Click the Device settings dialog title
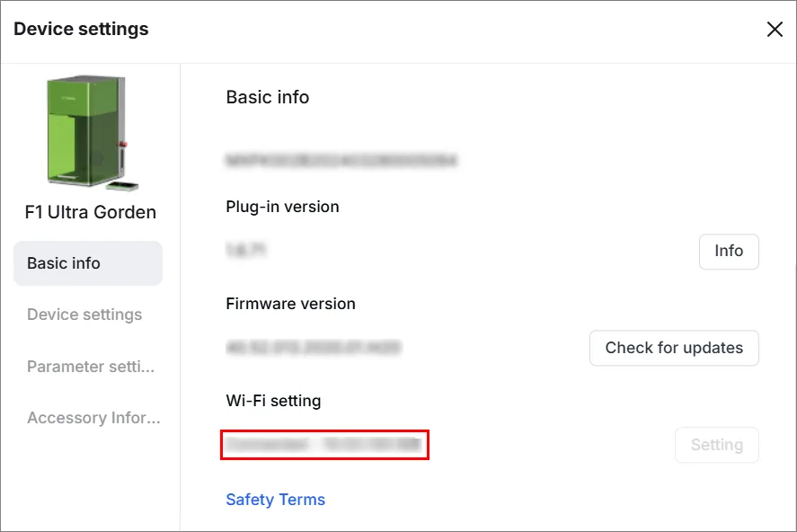This screenshot has width=797, height=532. 81,29
